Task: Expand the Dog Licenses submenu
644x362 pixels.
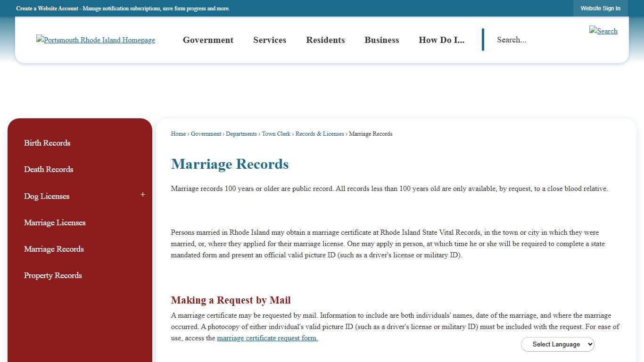Action: (142, 194)
